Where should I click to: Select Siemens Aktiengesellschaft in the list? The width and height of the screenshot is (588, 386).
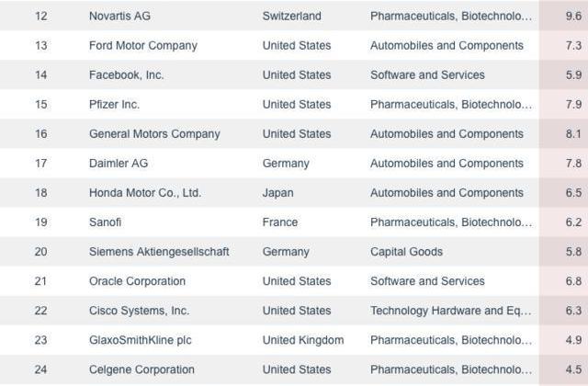[159, 252]
